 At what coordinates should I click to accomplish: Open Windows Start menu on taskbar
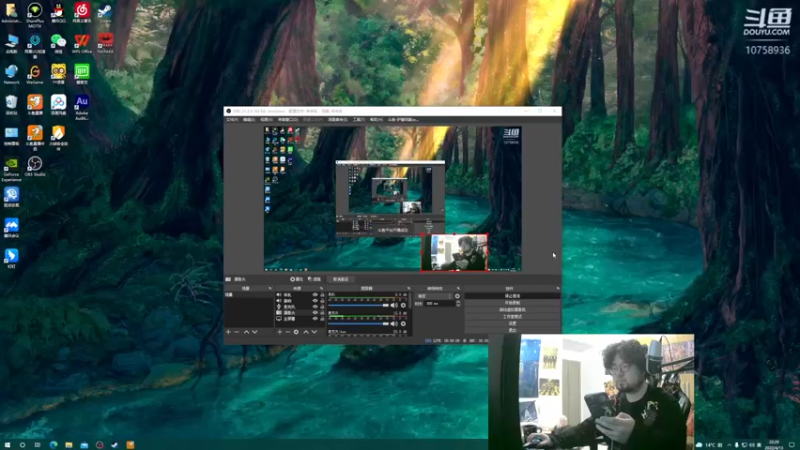coord(7,445)
